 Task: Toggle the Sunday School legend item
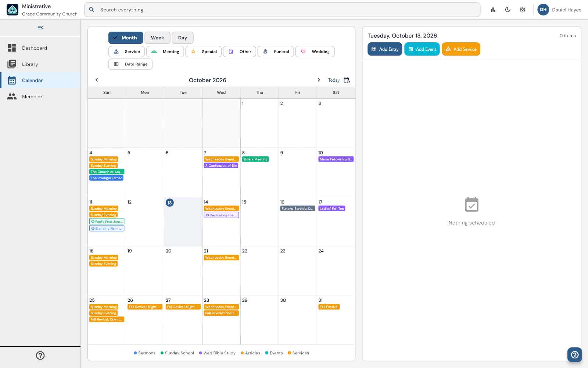tap(177, 353)
